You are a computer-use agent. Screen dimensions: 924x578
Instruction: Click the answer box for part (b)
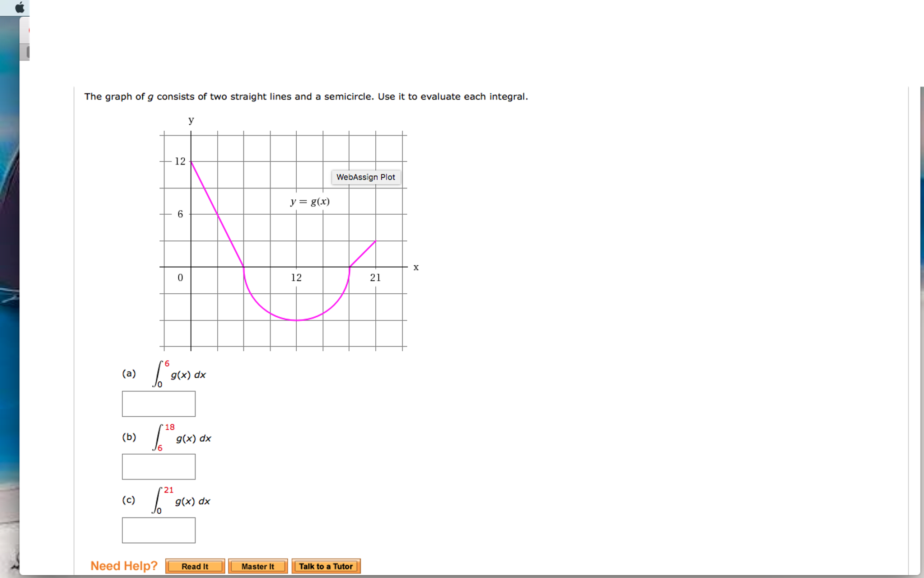pyautogui.click(x=159, y=466)
